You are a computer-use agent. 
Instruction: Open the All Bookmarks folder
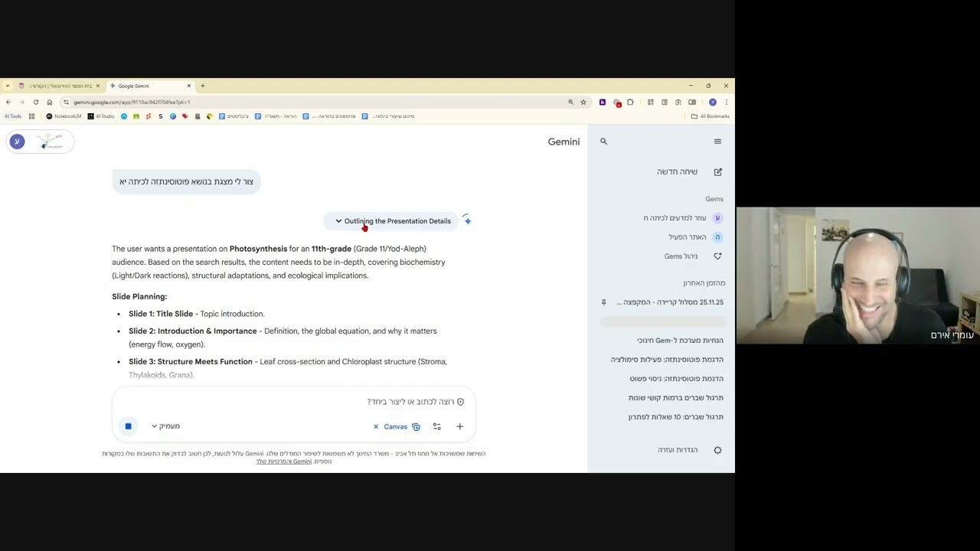[x=710, y=116]
